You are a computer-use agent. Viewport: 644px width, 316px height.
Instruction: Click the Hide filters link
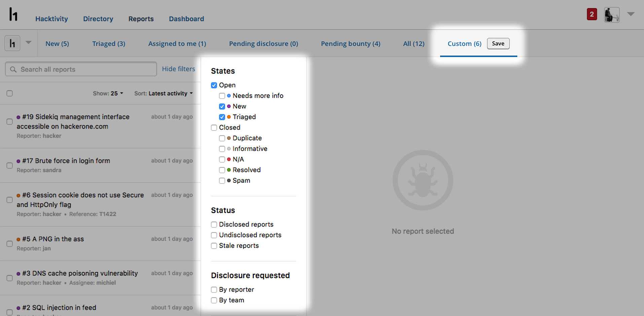click(x=178, y=69)
